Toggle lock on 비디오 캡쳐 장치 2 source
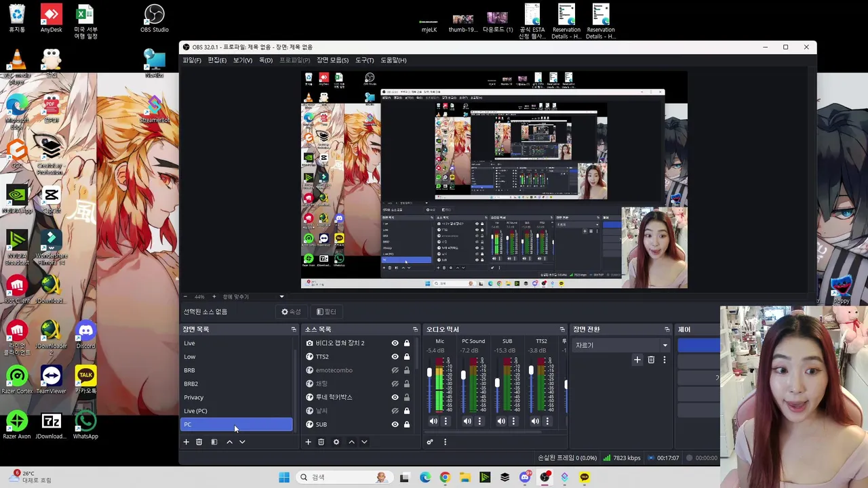Image resolution: width=868 pixels, height=488 pixels. [x=407, y=343]
